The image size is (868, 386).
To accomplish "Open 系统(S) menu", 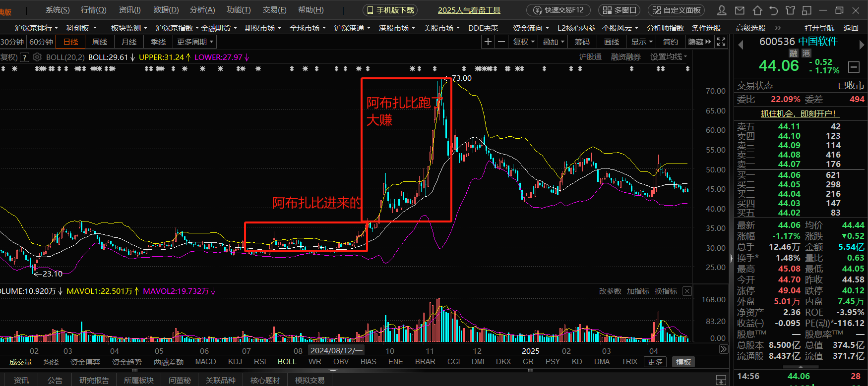I will tap(58, 10).
